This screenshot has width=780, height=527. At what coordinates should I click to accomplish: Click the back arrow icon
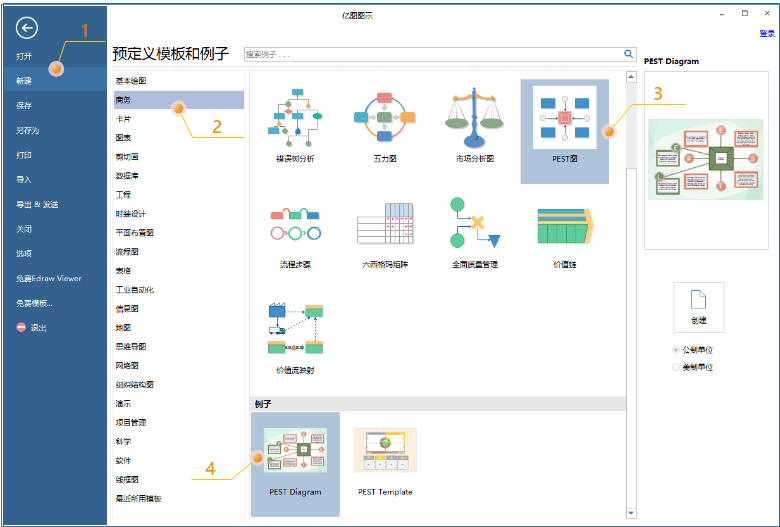point(27,28)
